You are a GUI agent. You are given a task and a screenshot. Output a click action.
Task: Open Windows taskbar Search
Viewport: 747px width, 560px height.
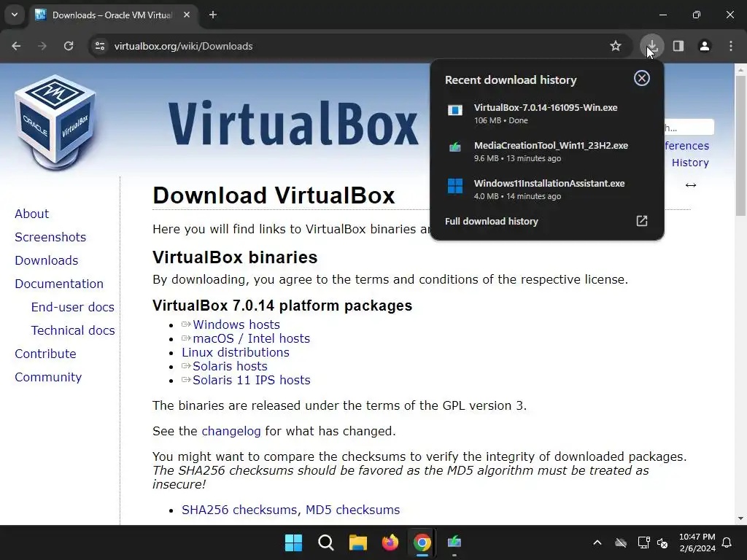tap(326, 542)
